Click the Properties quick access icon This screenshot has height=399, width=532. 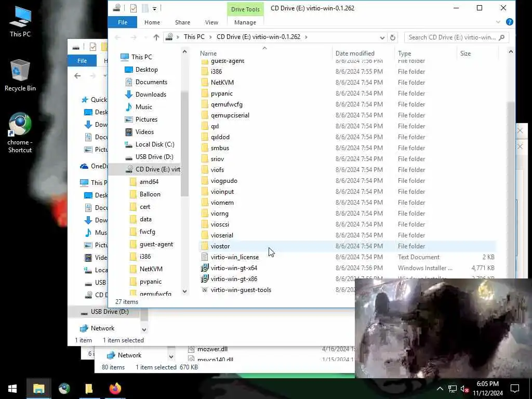point(134,8)
